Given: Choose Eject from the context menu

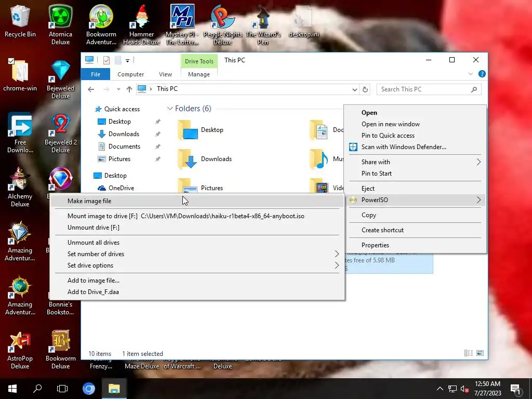Looking at the screenshot, I should [x=415, y=188].
